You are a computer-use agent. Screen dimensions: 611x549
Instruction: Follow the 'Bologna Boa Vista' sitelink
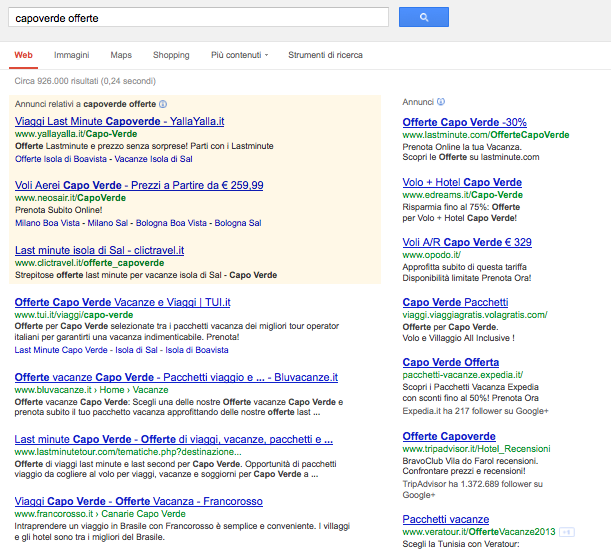[x=171, y=223]
